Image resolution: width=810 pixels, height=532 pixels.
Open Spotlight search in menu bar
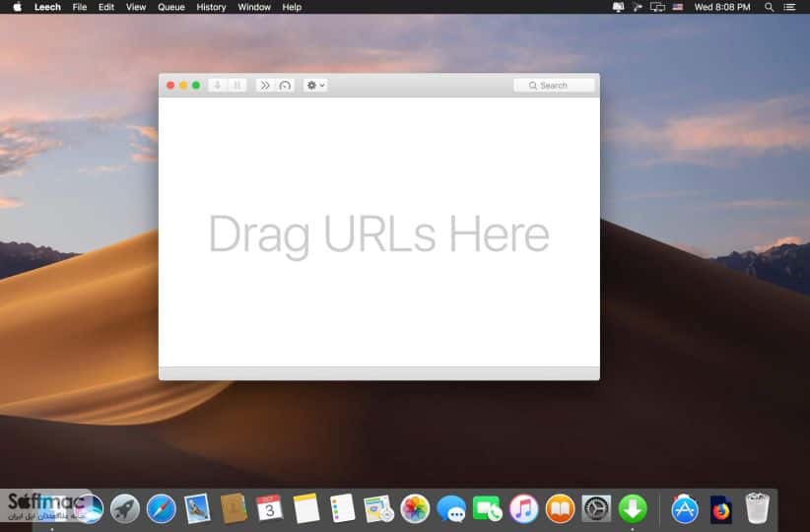click(770, 7)
